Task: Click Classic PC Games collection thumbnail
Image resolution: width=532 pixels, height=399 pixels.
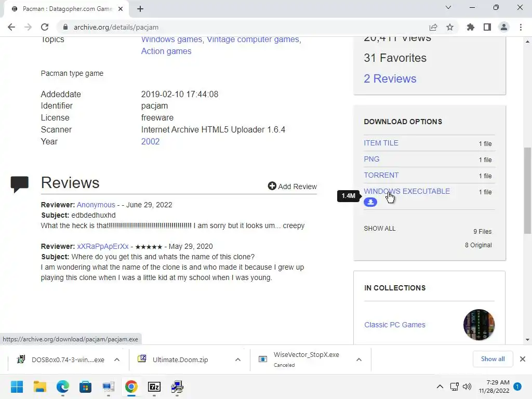Action: pos(478,325)
